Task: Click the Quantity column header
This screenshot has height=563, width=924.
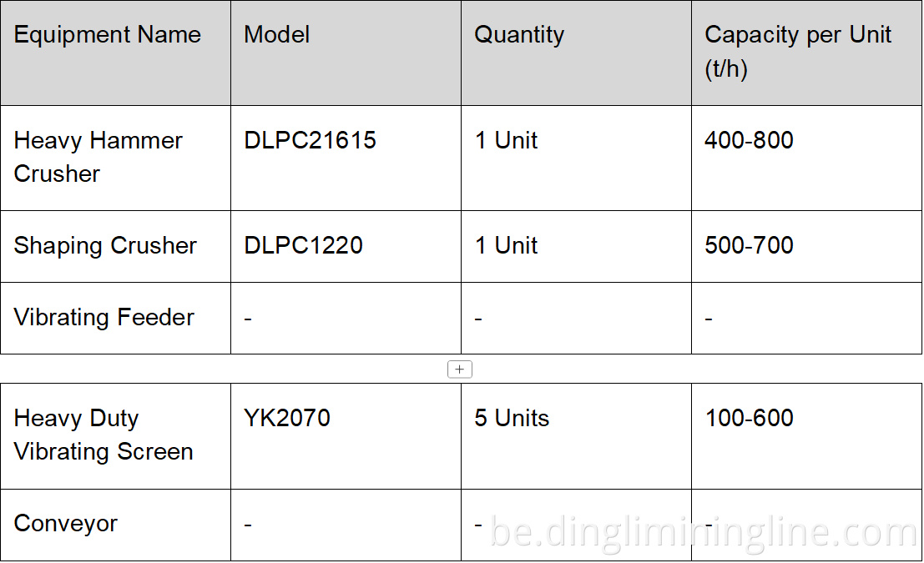Action: click(576, 53)
